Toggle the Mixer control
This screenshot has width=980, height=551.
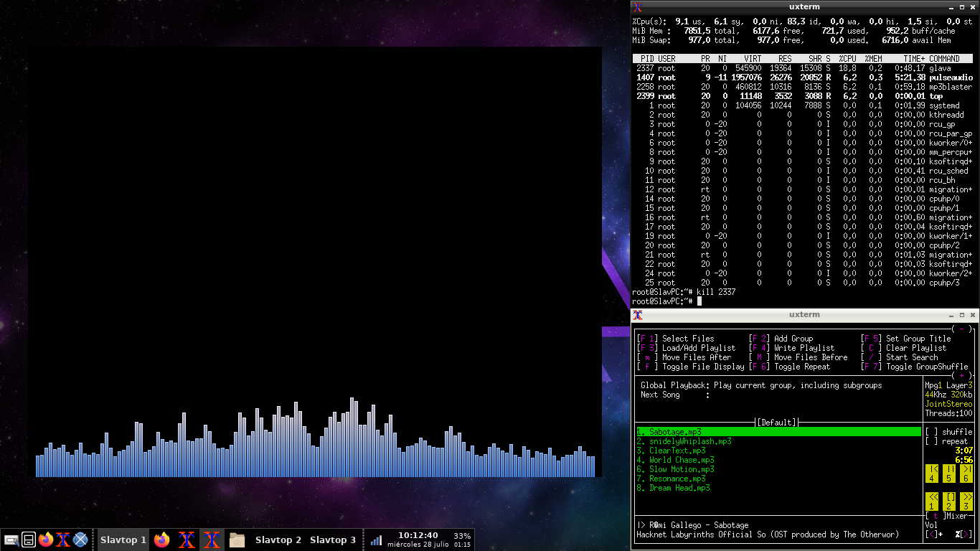coord(936,514)
